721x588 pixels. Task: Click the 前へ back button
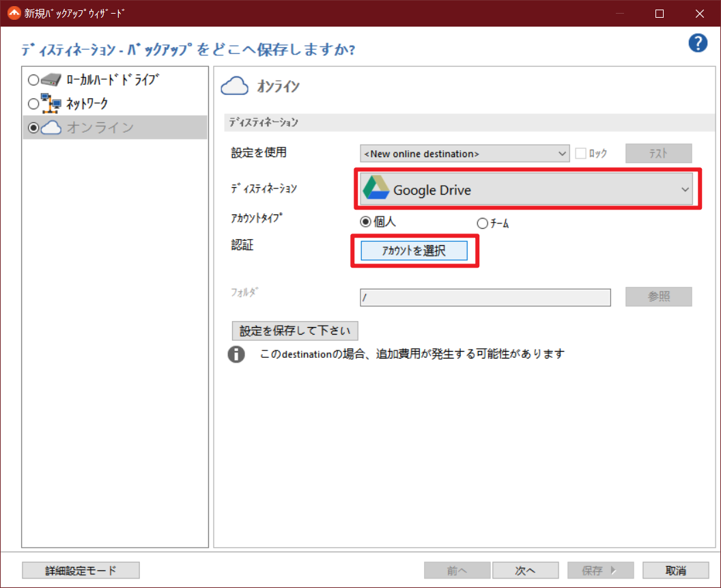click(457, 570)
